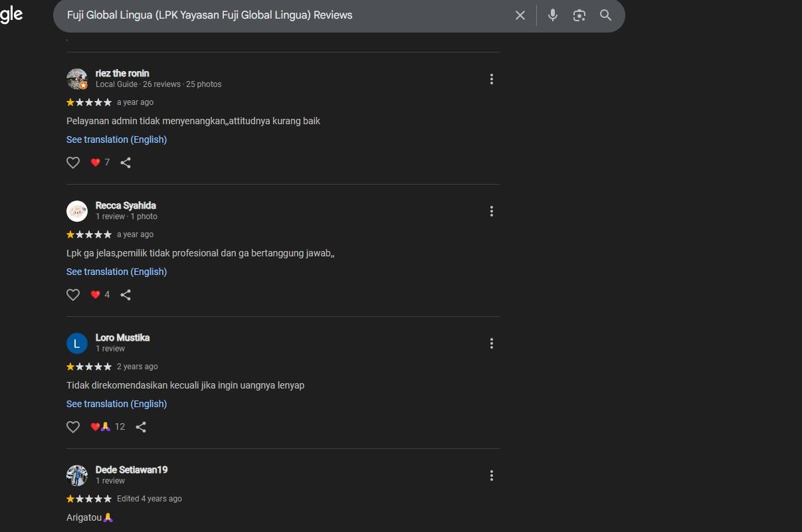Share Loro Mustika's review
802x532 pixels.
[x=141, y=427]
